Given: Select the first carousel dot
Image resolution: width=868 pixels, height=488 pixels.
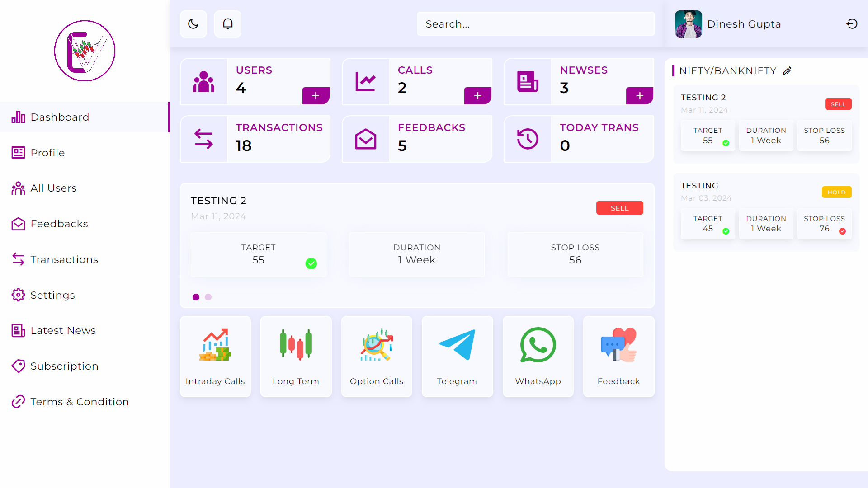Looking at the screenshot, I should (196, 297).
